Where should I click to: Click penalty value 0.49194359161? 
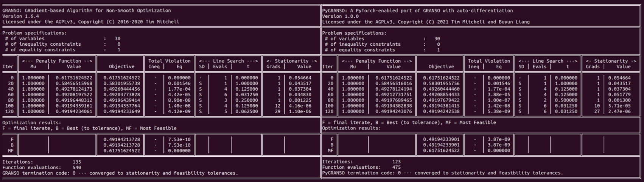pos(74,106)
